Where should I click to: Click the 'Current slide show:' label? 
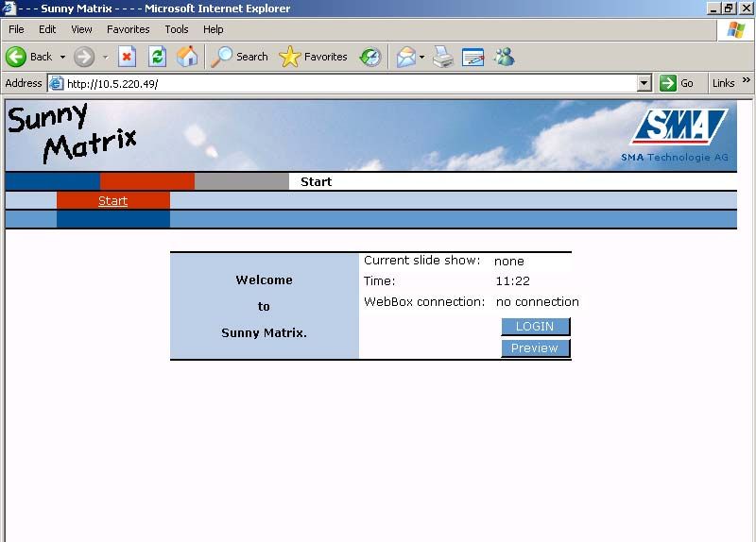(421, 261)
